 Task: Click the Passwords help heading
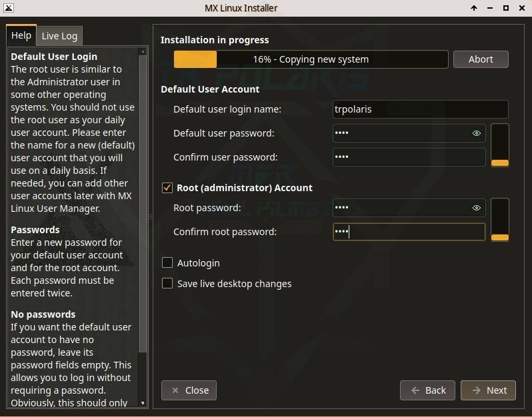[35, 230]
